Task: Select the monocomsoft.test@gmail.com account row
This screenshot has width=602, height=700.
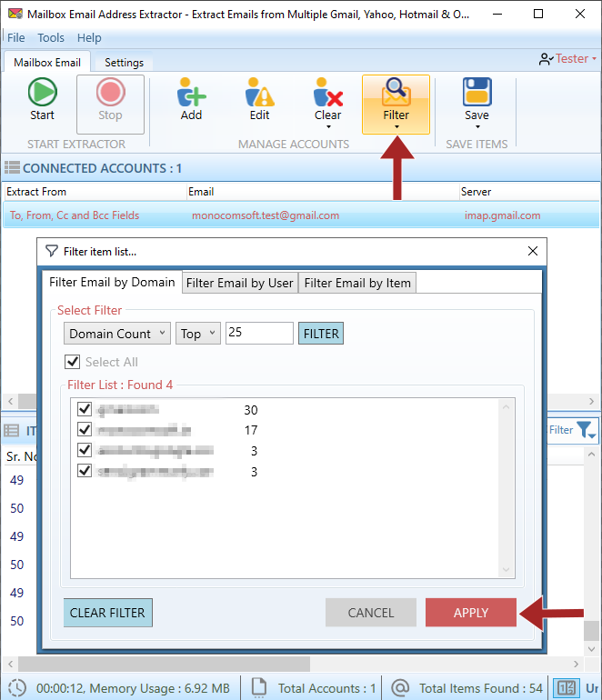Action: pyautogui.click(x=301, y=215)
